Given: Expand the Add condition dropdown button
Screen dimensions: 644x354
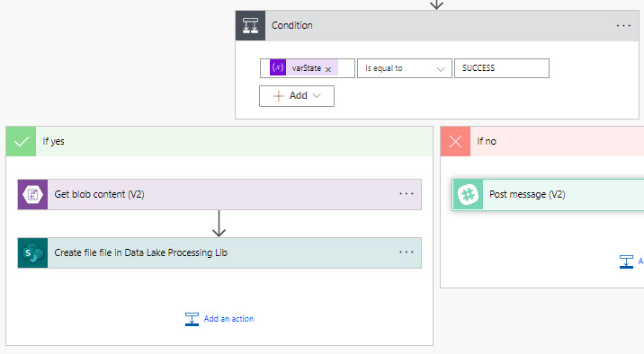Looking at the screenshot, I should pos(297,96).
